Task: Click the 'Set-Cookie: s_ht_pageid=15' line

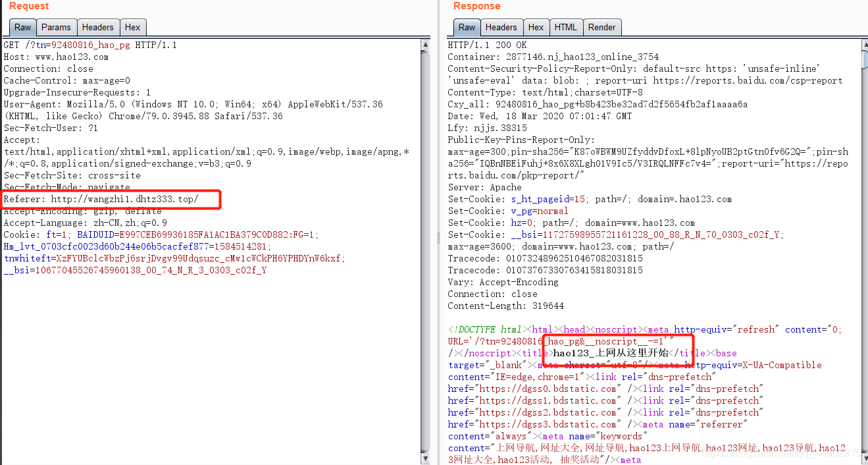Action: (x=590, y=199)
